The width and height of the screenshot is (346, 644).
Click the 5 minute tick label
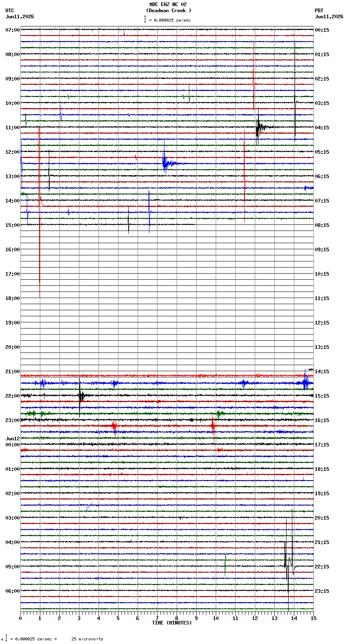pyautogui.click(x=118, y=618)
